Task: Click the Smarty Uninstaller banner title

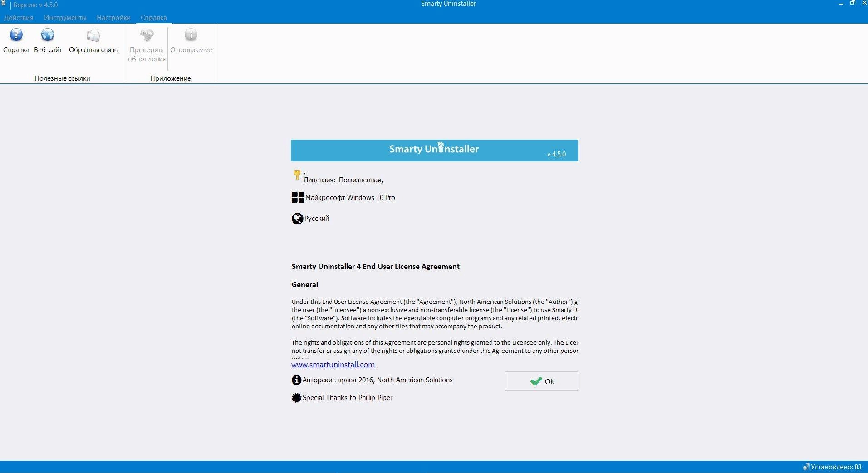Action: point(434,149)
